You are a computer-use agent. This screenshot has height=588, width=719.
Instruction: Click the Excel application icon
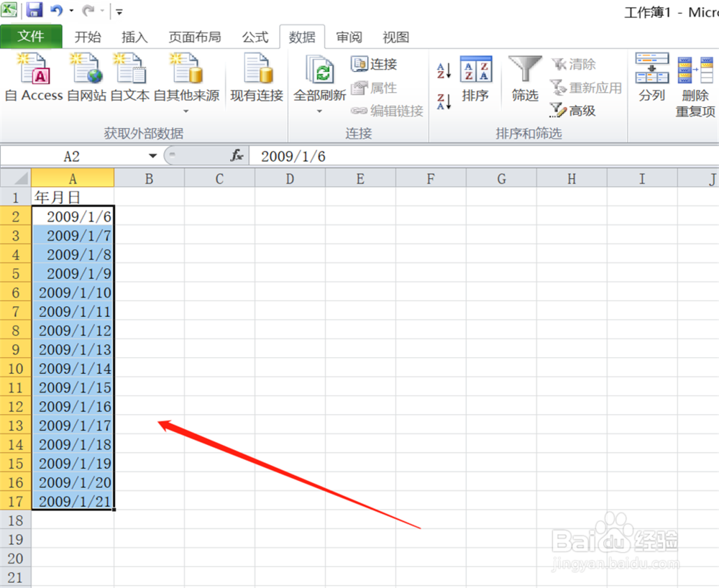[9, 9]
